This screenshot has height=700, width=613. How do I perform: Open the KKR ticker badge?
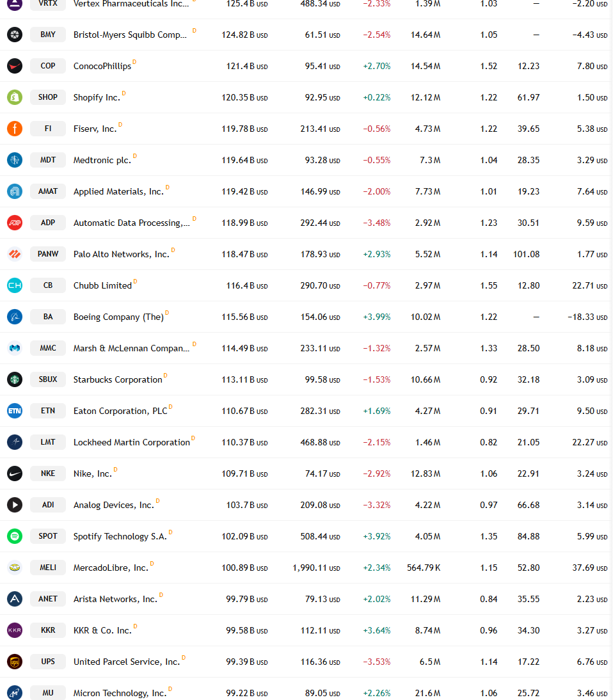point(48,630)
